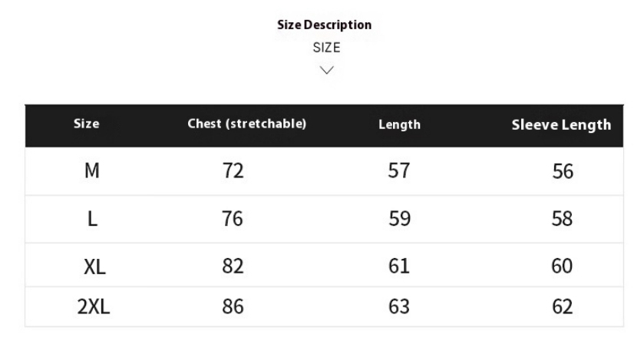The image size is (644, 351).
Task: Click sleeve length 56 in M row
Action: coord(563,171)
